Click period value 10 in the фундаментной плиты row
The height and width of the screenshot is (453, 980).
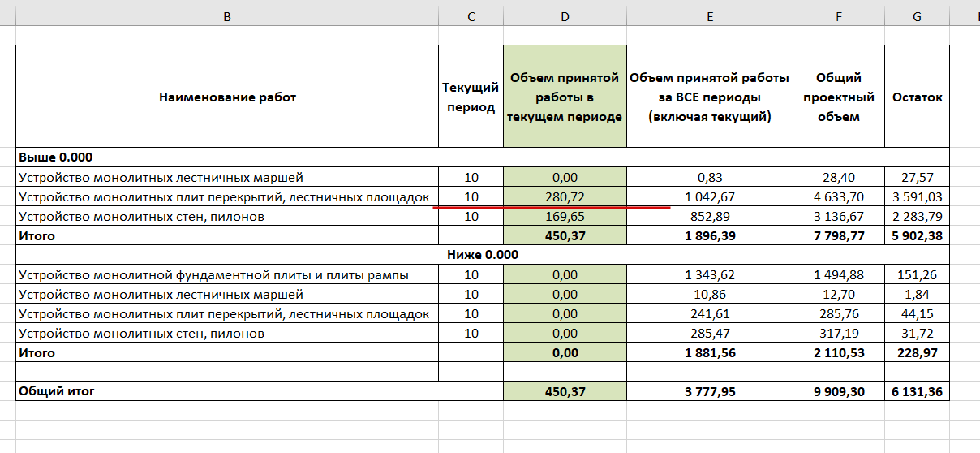click(471, 275)
